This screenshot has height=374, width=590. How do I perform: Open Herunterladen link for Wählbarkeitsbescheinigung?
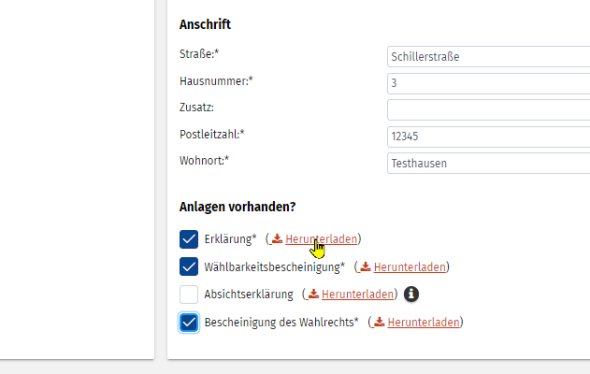409,267
